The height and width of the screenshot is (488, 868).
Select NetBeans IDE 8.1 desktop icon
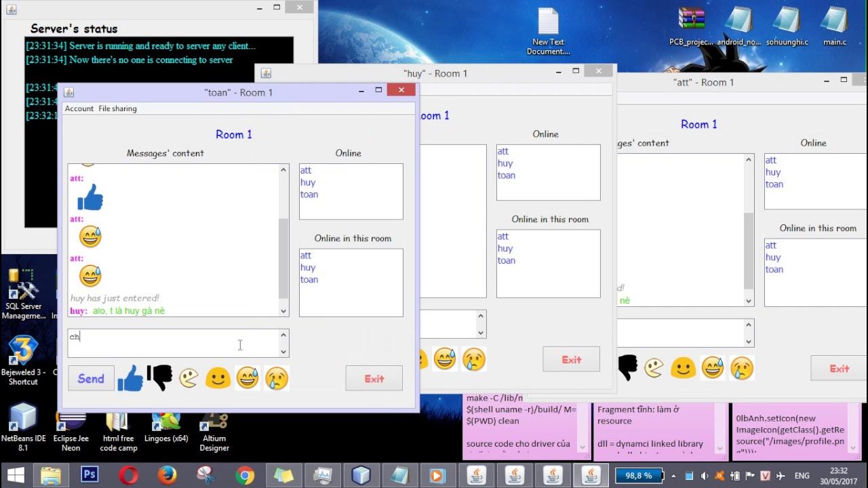click(23, 427)
